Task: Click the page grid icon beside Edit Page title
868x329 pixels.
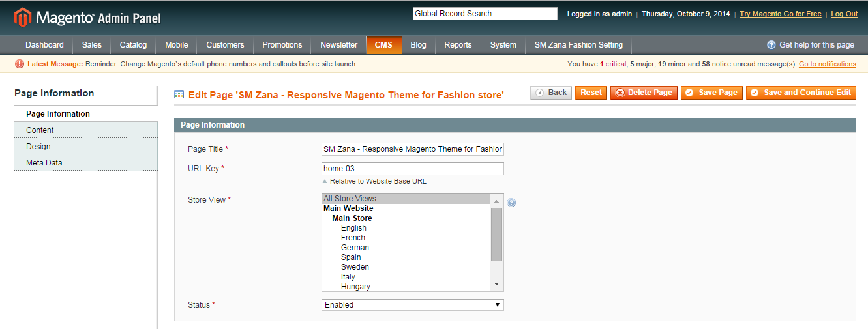Action: [179, 94]
